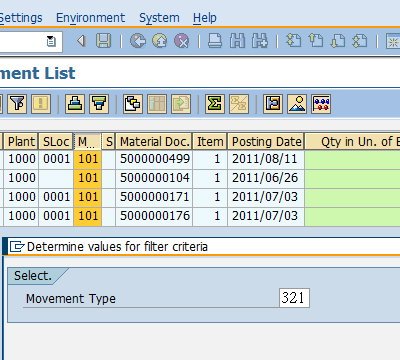Click posting date 2011/06/26
The width and height of the screenshot is (400, 360).
coord(266,178)
